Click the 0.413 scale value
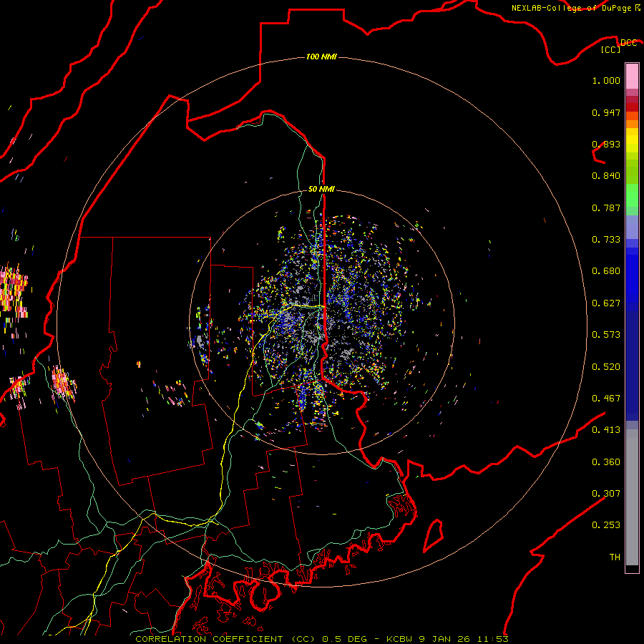 click(x=606, y=430)
